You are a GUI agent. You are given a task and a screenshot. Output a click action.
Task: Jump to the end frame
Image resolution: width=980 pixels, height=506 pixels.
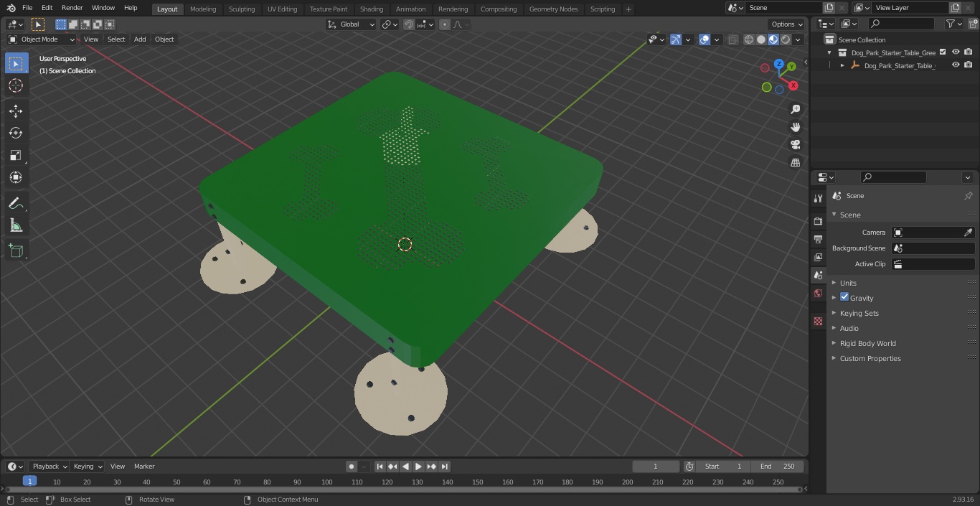point(444,467)
